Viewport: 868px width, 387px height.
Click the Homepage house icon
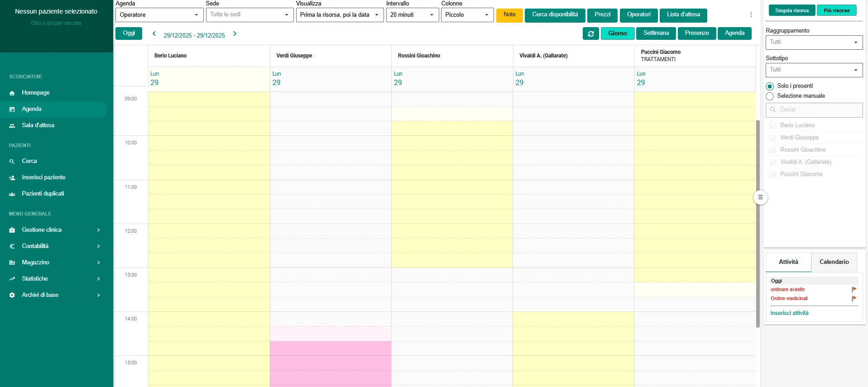pyautogui.click(x=12, y=93)
